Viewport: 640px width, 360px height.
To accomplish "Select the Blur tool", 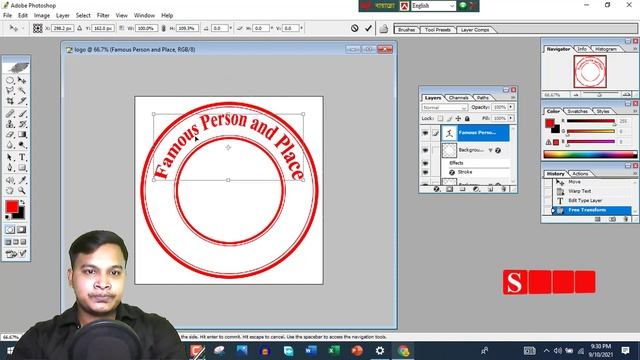I will [10, 144].
